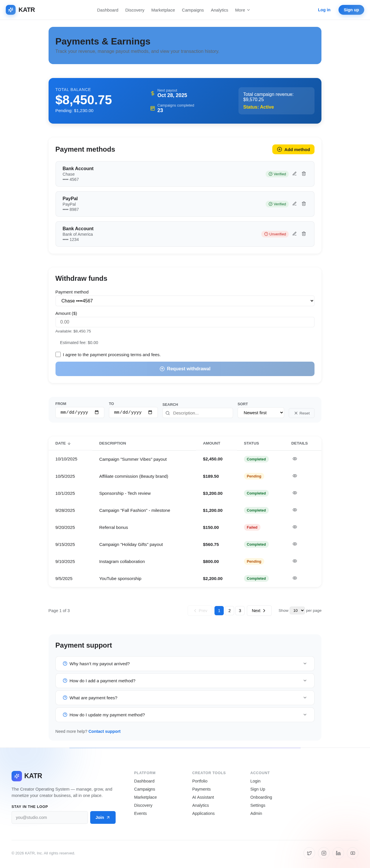Open the Contact support link

(104, 731)
